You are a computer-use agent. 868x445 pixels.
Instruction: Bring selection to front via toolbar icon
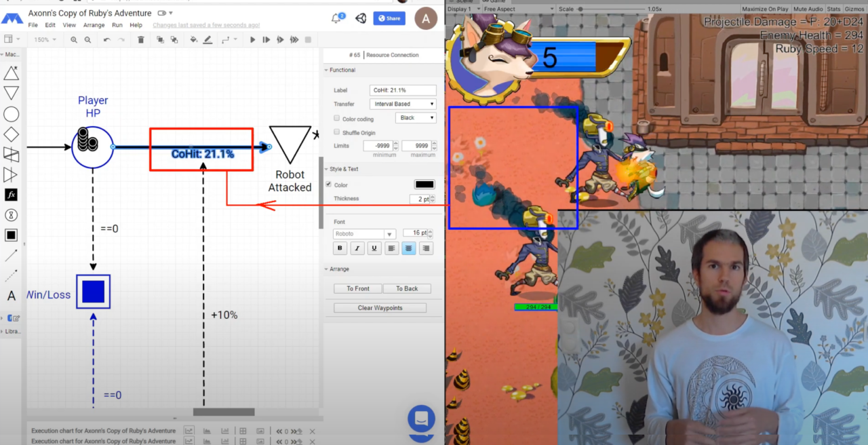(x=160, y=40)
